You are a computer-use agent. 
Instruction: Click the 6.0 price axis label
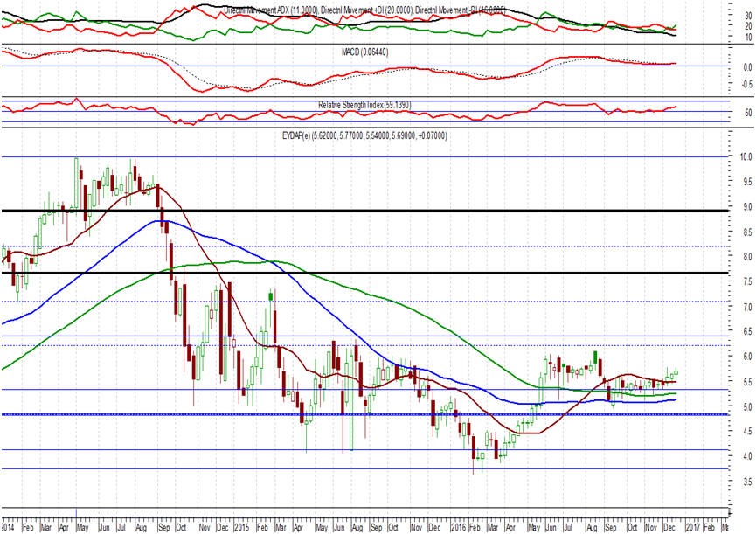[x=747, y=357]
